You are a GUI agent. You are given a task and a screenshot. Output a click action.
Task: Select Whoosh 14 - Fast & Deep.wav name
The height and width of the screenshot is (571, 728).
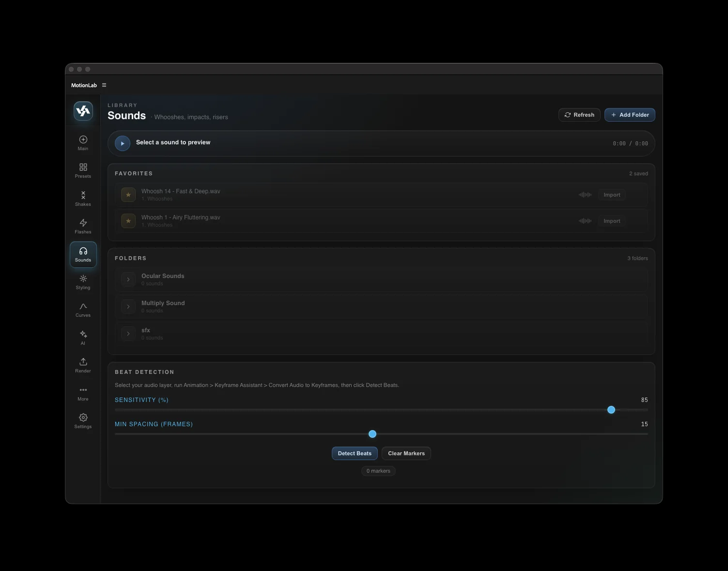click(181, 191)
